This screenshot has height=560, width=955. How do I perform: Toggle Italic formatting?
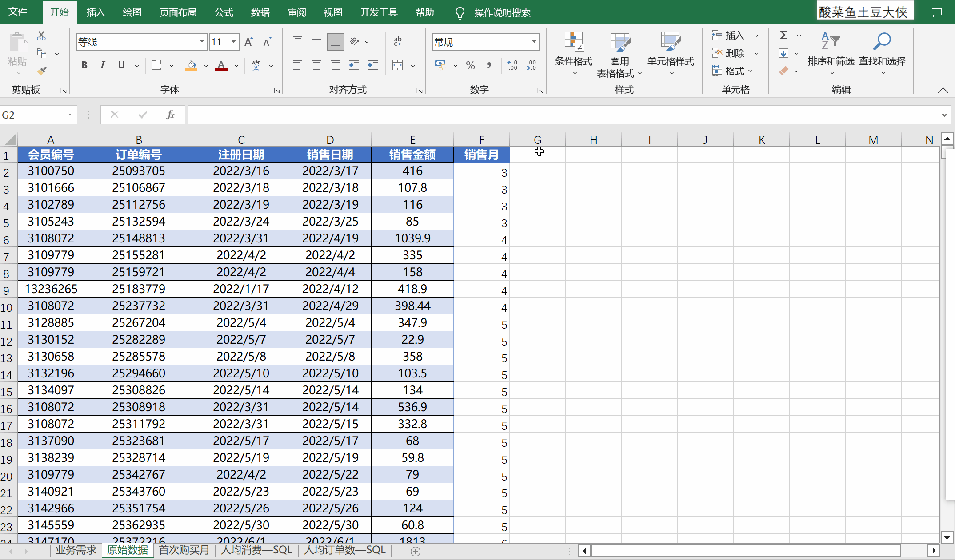pyautogui.click(x=103, y=65)
